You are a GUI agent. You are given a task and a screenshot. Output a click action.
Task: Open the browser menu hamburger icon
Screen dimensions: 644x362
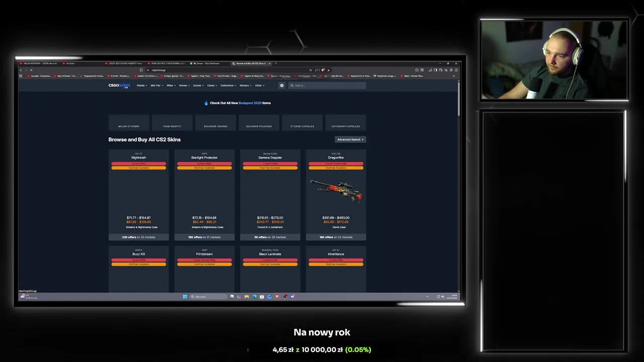click(x=456, y=70)
